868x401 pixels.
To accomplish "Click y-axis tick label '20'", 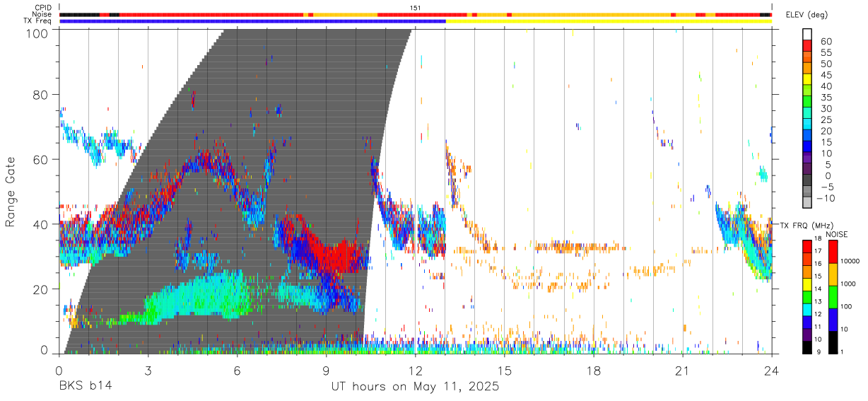I will click(x=41, y=289).
